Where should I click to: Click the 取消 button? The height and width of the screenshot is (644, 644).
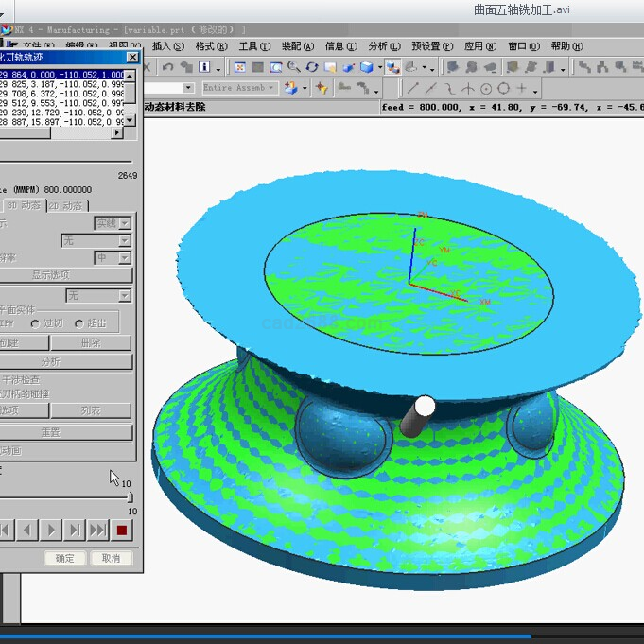pos(111,558)
